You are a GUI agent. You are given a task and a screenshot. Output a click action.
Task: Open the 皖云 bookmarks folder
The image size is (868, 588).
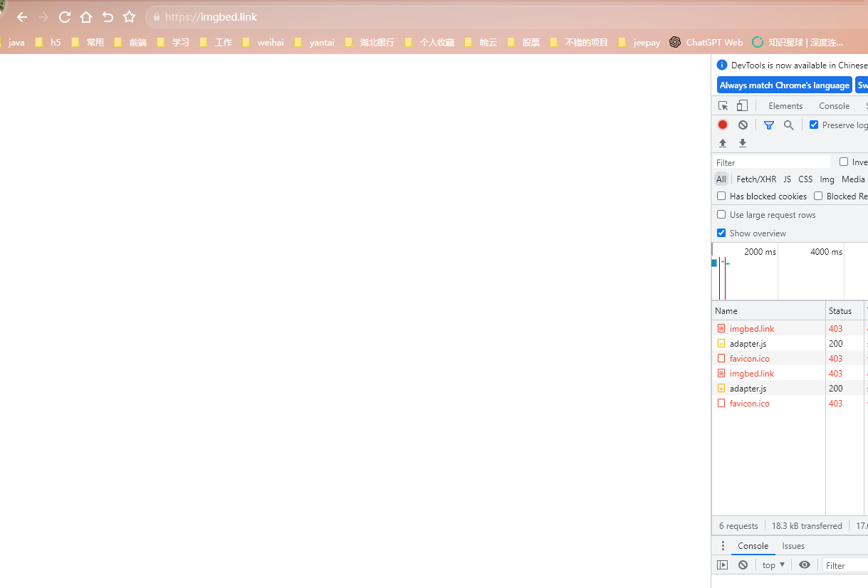pos(481,43)
